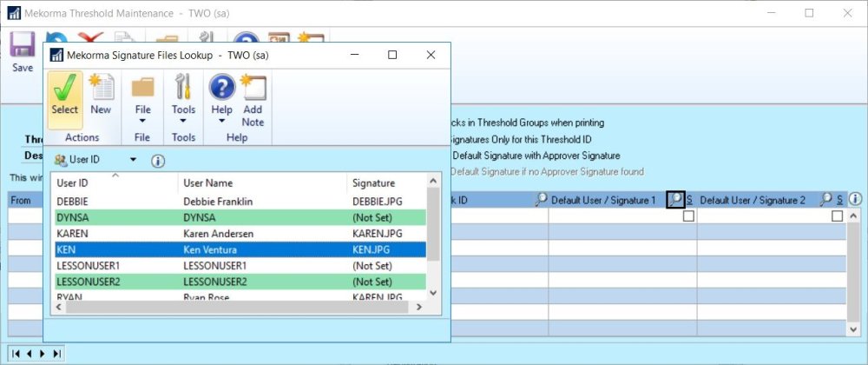Close the Signature Files Lookup window
Screen dimensions: 868x365
[x=431, y=55]
